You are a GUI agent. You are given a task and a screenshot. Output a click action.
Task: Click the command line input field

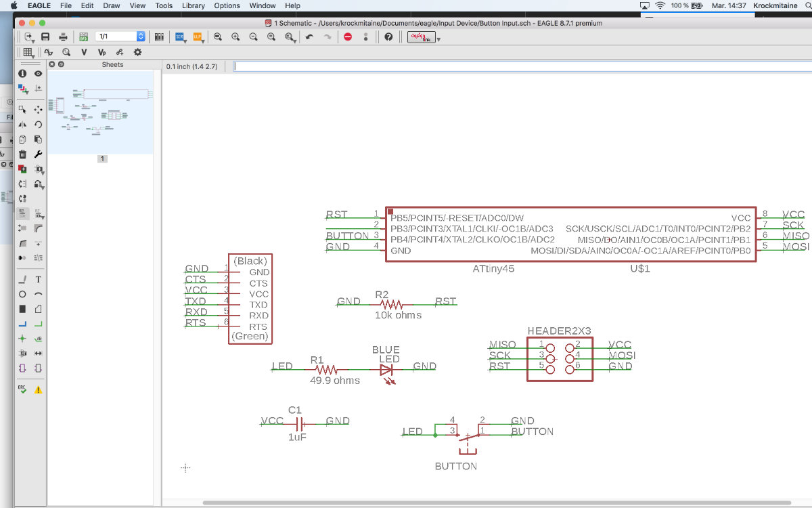pyautogui.click(x=522, y=66)
